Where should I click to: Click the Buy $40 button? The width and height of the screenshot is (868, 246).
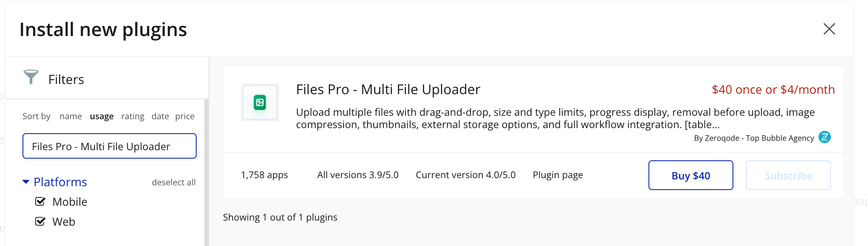pos(690,175)
